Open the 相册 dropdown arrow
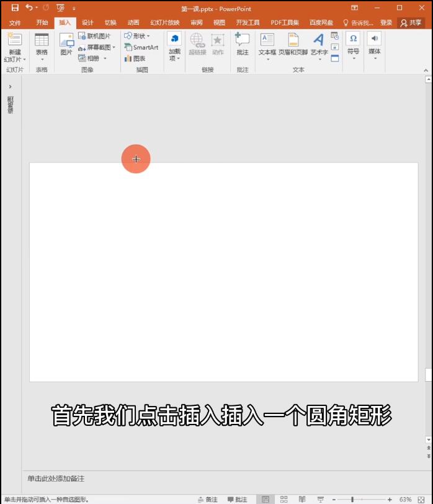The image size is (433, 504). tap(105, 58)
